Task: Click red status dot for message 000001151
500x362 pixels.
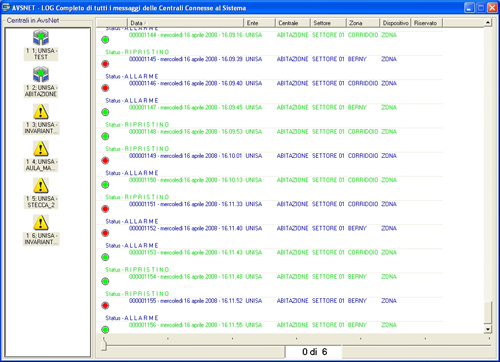Action: click(105, 209)
